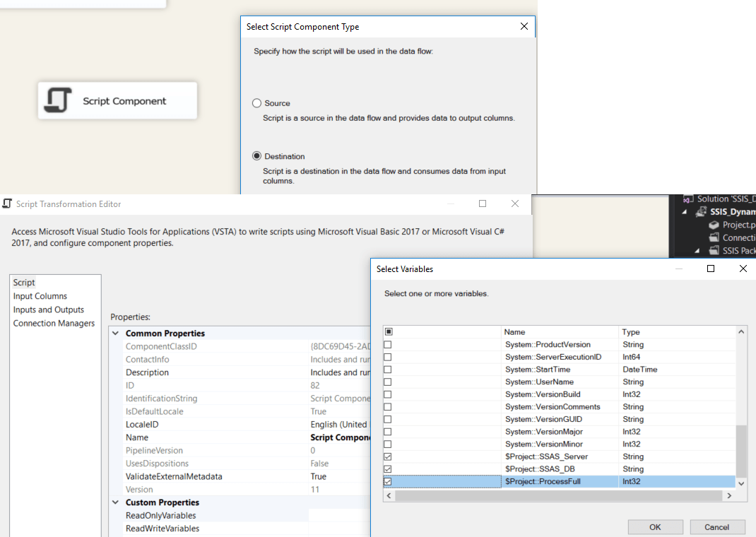The height and width of the screenshot is (537, 756).
Task: Click OK in Select Variables dialog
Action: coord(655,527)
